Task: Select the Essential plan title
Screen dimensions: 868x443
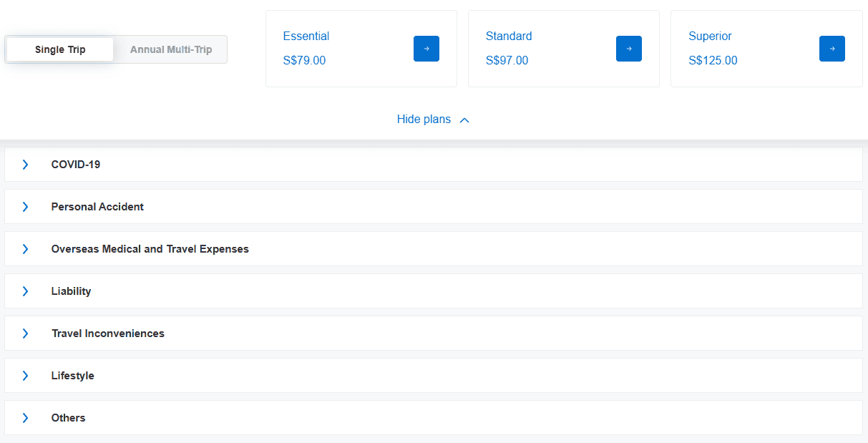Action: (x=306, y=36)
